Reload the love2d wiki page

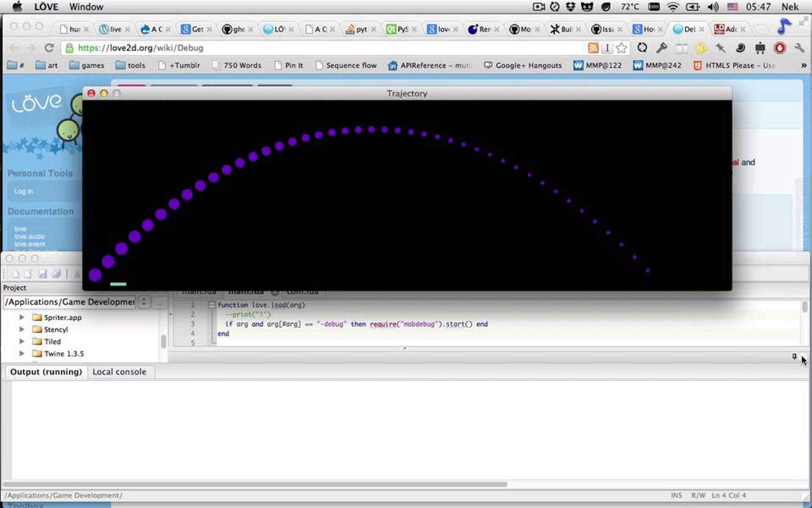tap(49, 48)
